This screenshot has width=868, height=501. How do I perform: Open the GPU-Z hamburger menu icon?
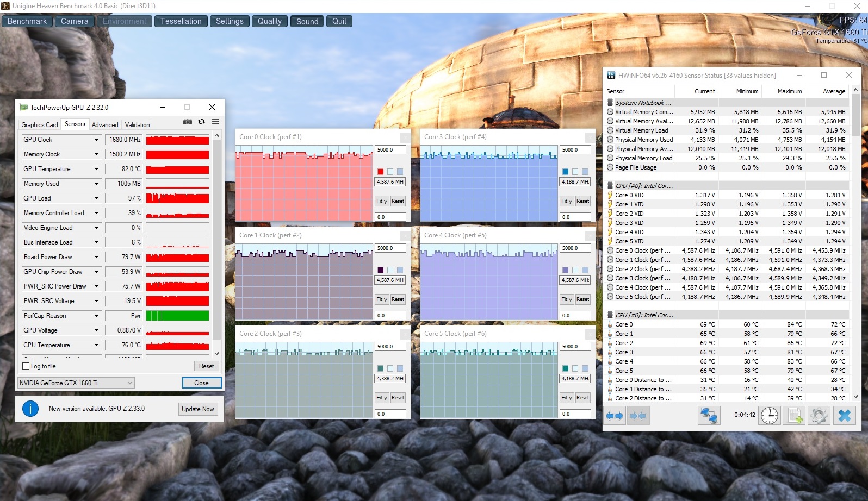click(216, 122)
